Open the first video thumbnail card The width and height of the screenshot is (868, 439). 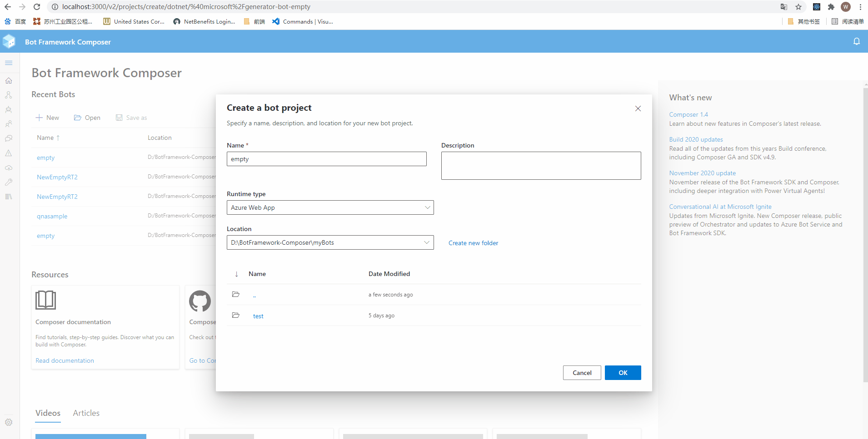(x=105, y=434)
